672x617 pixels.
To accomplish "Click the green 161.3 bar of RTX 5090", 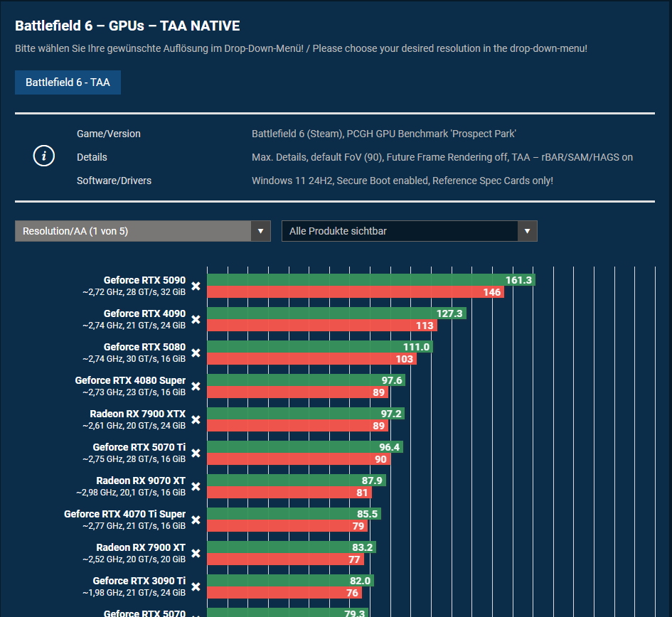I will point(371,280).
